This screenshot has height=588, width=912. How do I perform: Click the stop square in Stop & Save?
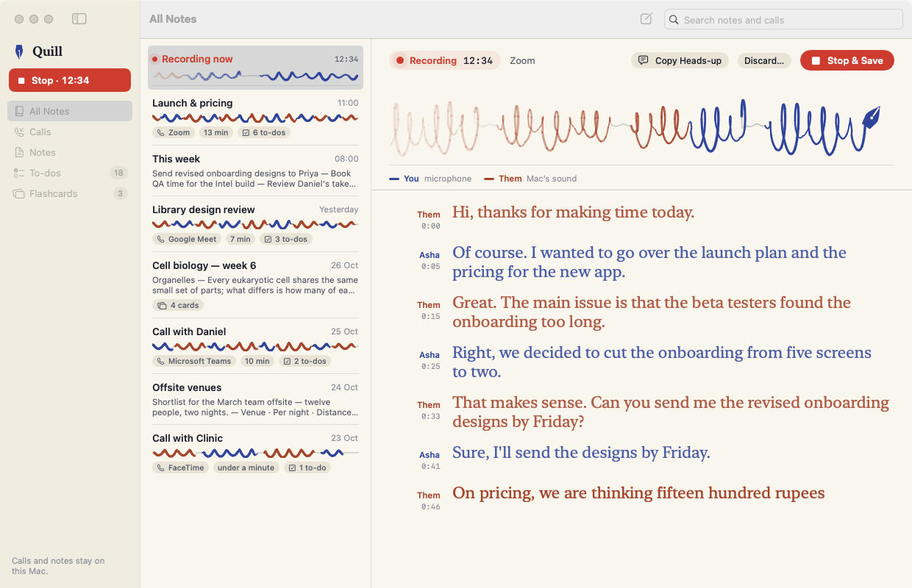click(x=816, y=60)
